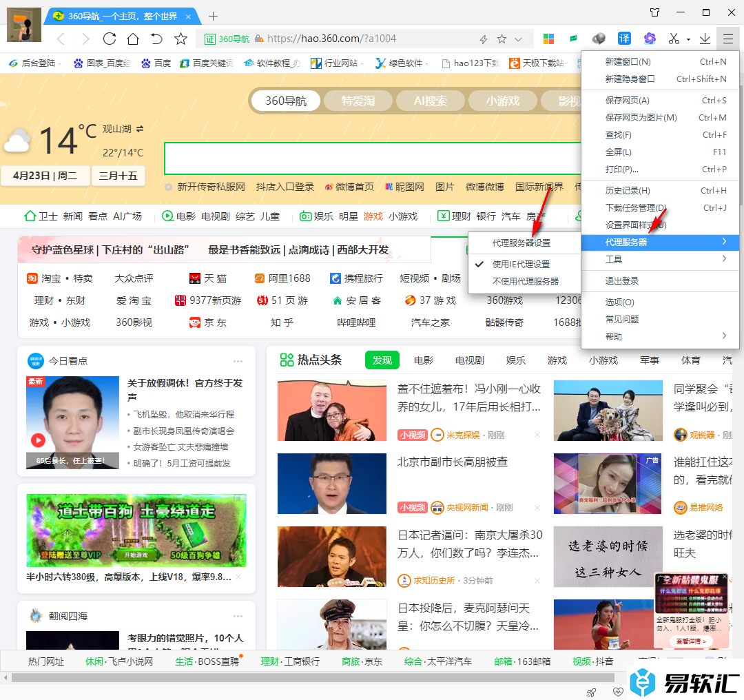Click rocket accelerator icon in status bar
The height and width of the screenshot is (700, 744).
click(592, 692)
